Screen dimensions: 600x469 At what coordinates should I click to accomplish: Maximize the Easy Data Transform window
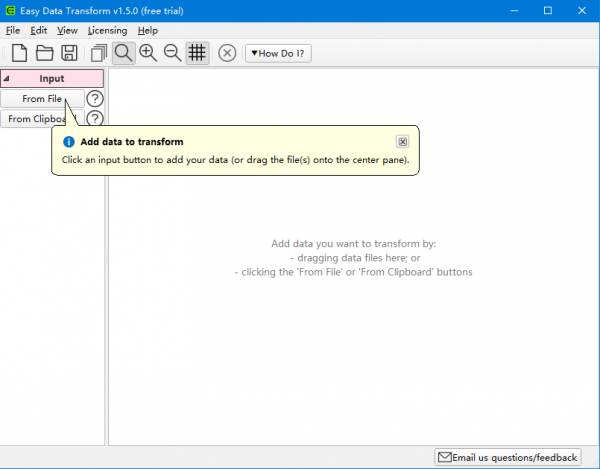[548, 11]
